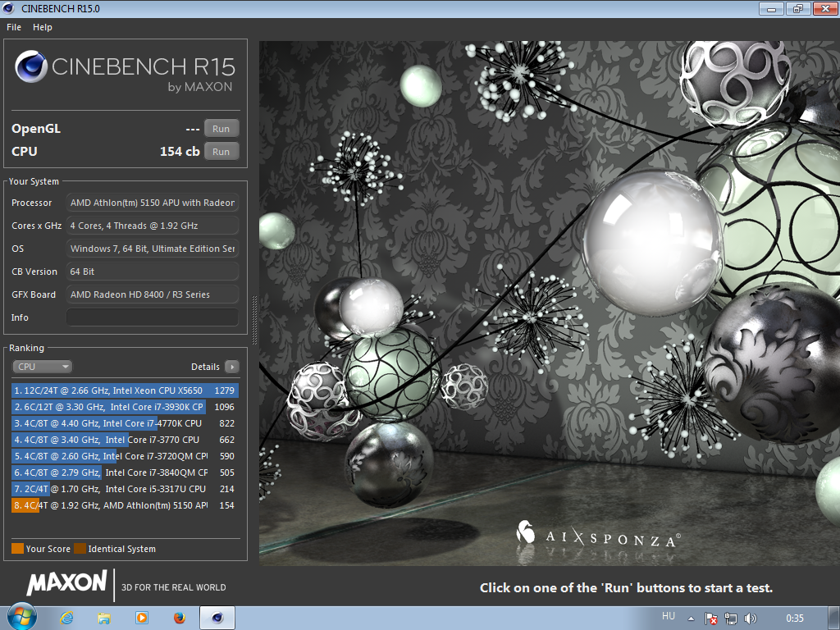The height and width of the screenshot is (630, 840).
Task: Click the Show desktop button
Action: 835,619
